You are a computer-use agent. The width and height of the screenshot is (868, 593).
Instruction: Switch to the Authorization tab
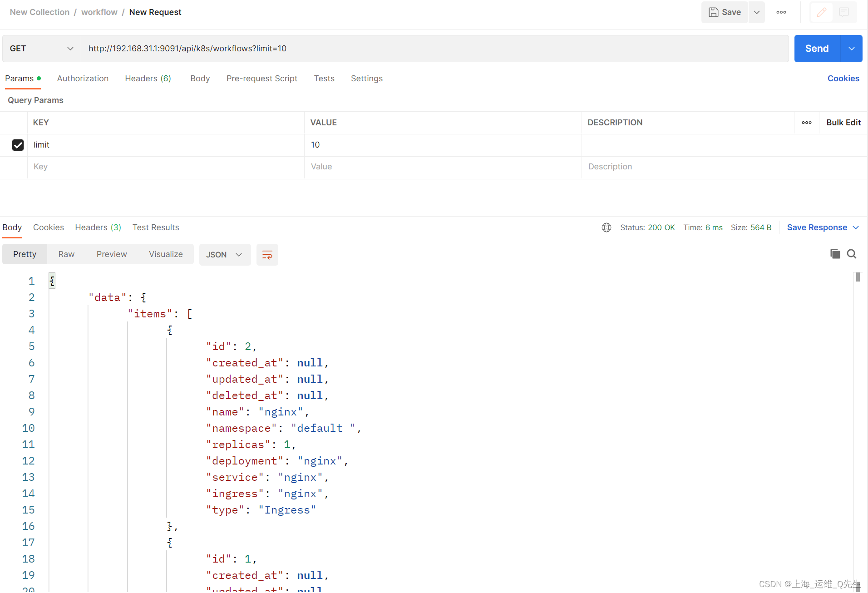click(x=83, y=79)
